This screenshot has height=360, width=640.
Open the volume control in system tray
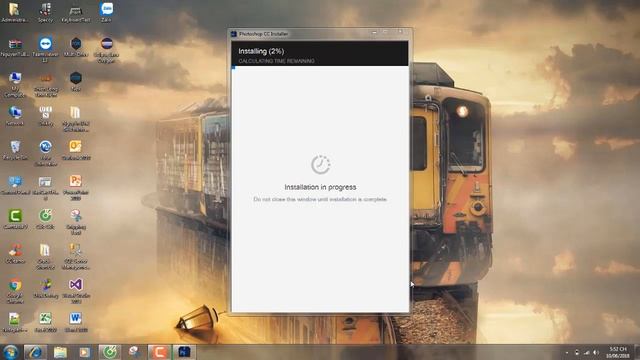596,352
